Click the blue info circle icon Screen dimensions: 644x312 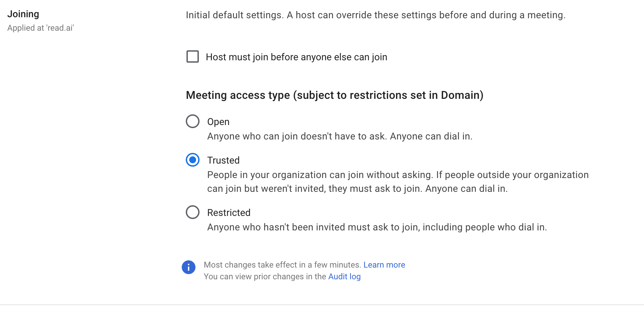(x=189, y=267)
